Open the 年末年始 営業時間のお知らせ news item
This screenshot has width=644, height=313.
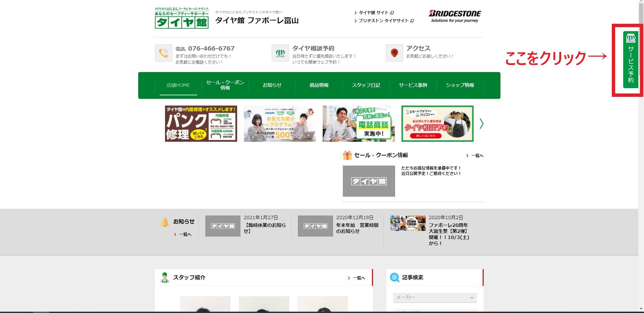[x=357, y=228]
